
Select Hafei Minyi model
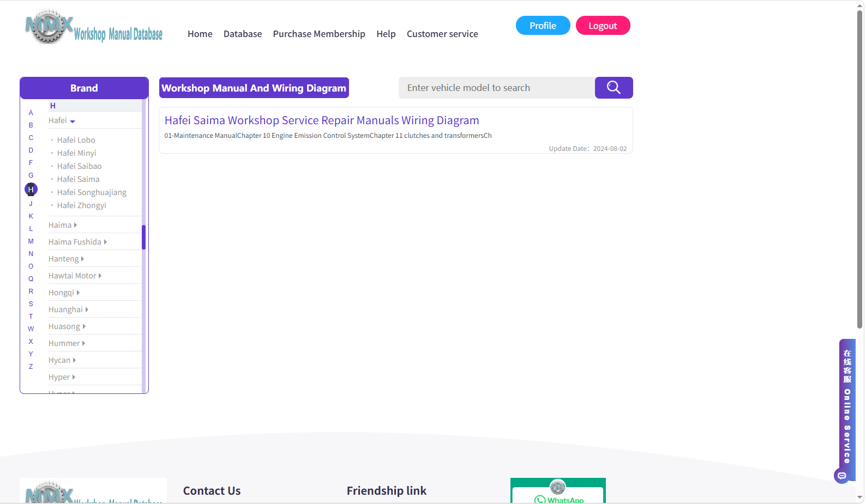(76, 153)
